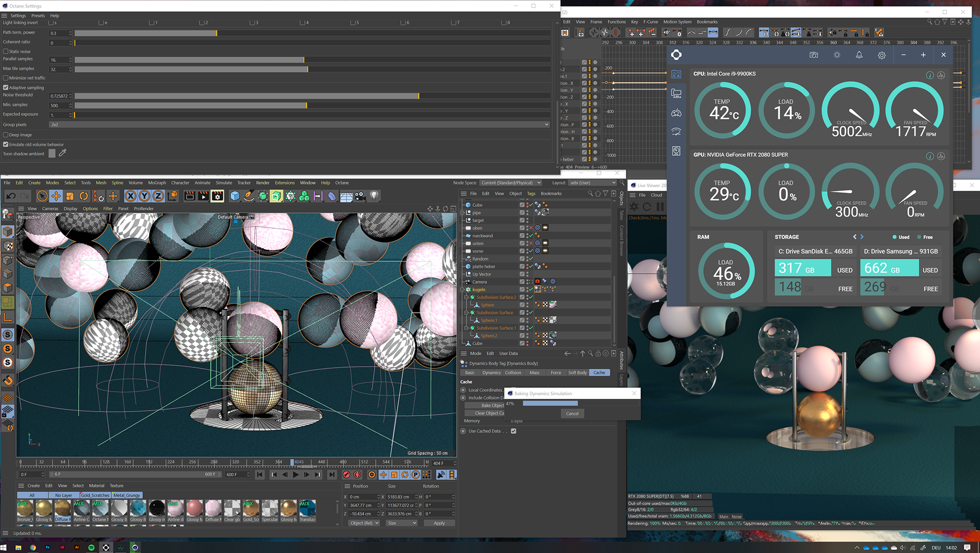Uncheck Use Cached Data checkbox

513,431
